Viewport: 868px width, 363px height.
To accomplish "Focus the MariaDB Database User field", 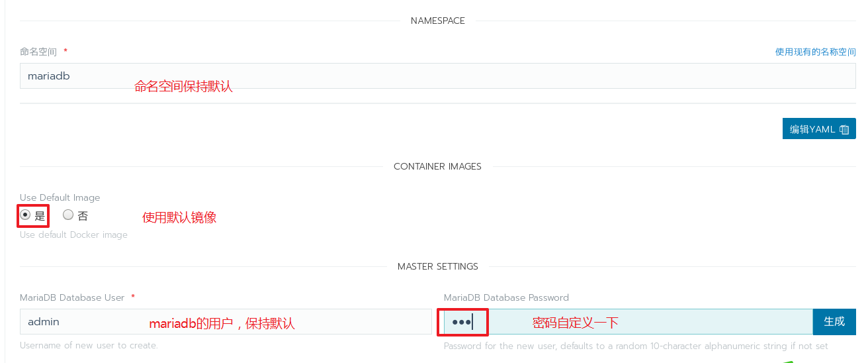I will [x=226, y=321].
